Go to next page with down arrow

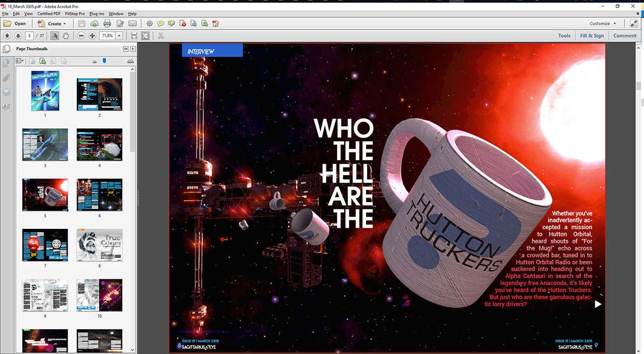pos(18,36)
